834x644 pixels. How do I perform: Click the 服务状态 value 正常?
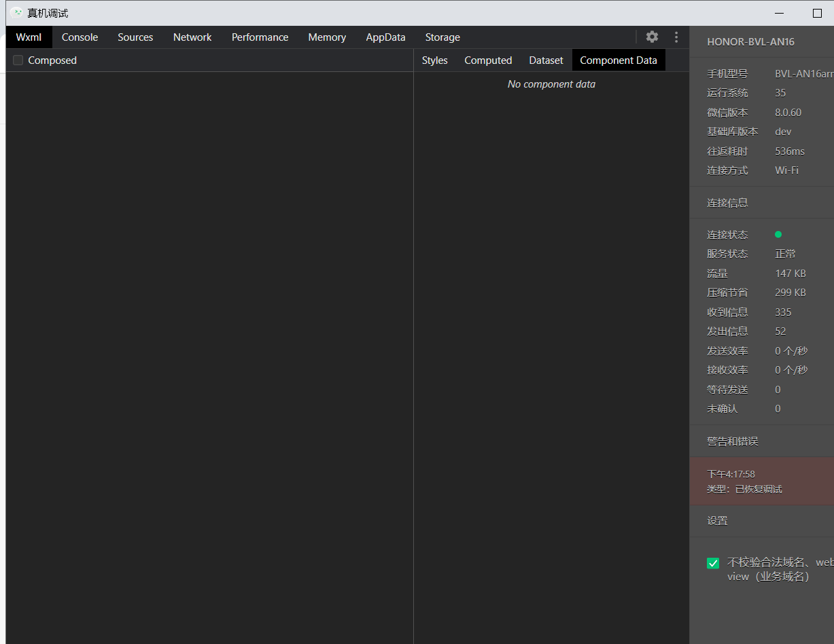(785, 254)
